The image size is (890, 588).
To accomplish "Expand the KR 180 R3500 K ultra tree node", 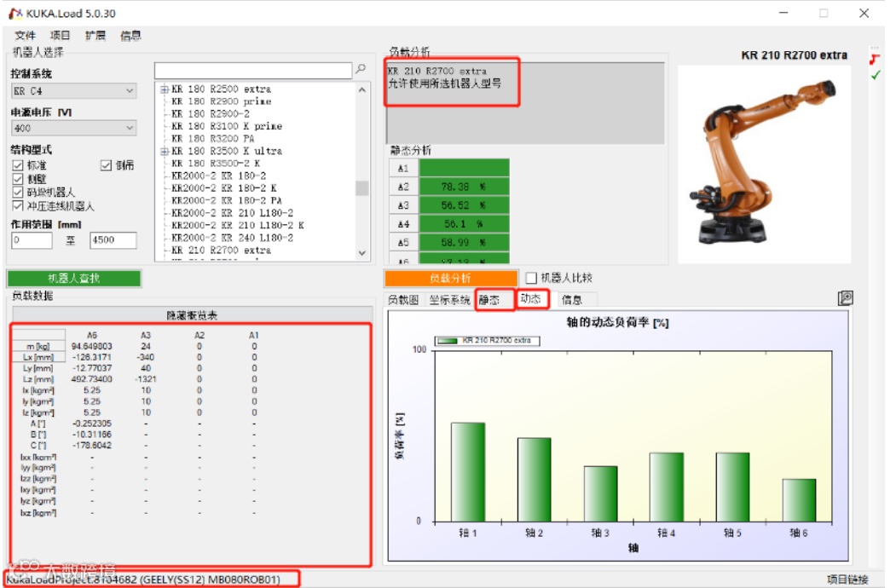I will pyautogui.click(x=164, y=151).
